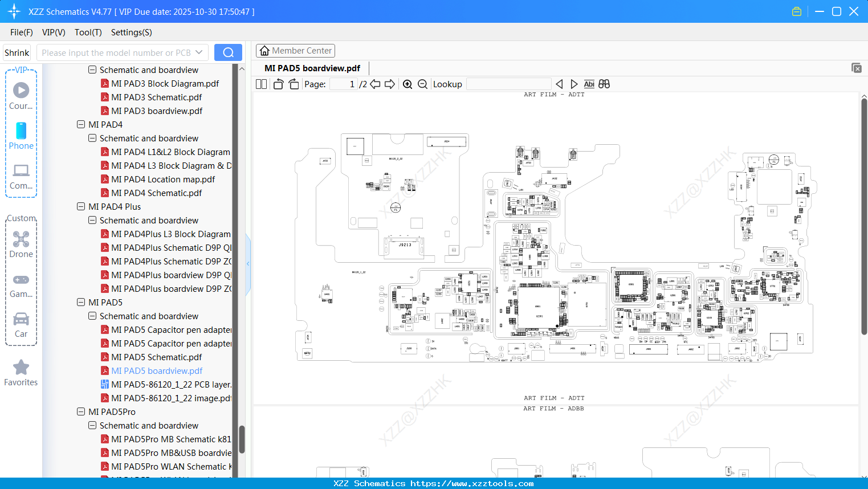The height and width of the screenshot is (489, 868).
Task: Zoom out of the boardview
Action: [422, 84]
